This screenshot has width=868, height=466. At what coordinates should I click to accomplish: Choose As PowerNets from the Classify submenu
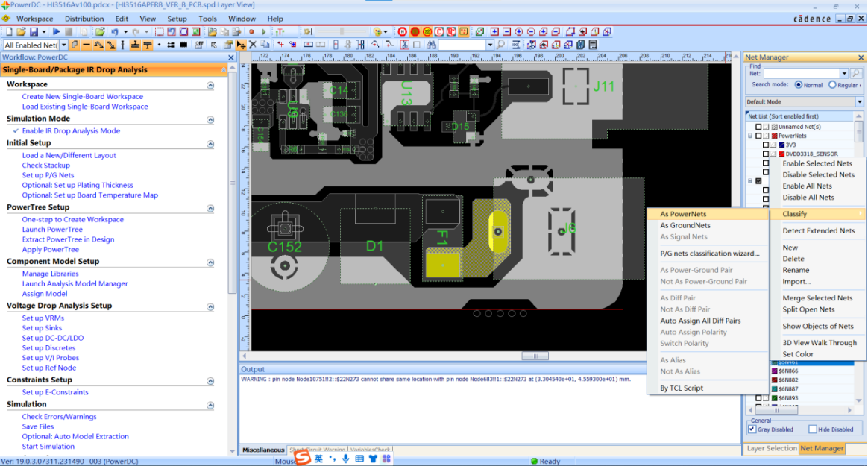click(683, 214)
